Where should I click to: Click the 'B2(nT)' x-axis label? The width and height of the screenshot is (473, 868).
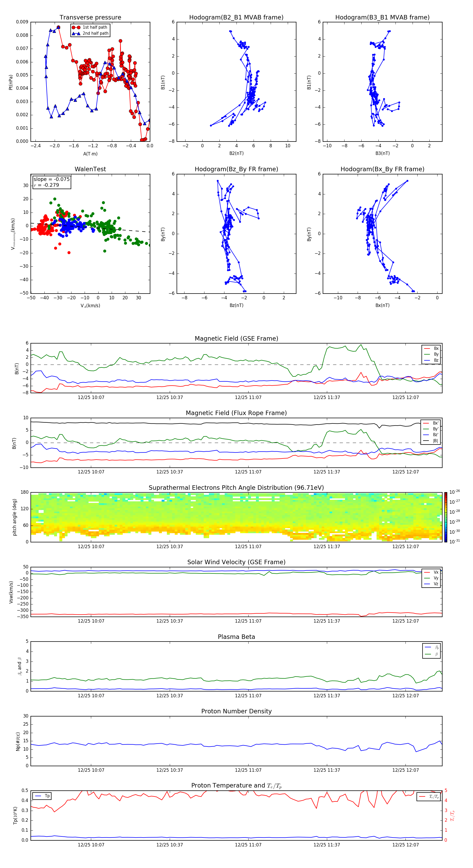(236, 153)
